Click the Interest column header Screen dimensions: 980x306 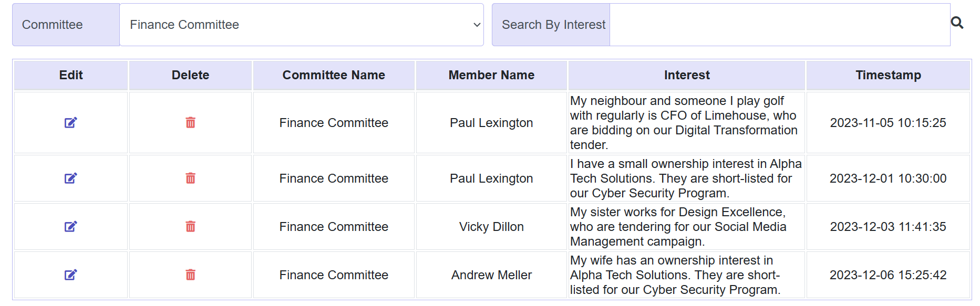pos(686,75)
